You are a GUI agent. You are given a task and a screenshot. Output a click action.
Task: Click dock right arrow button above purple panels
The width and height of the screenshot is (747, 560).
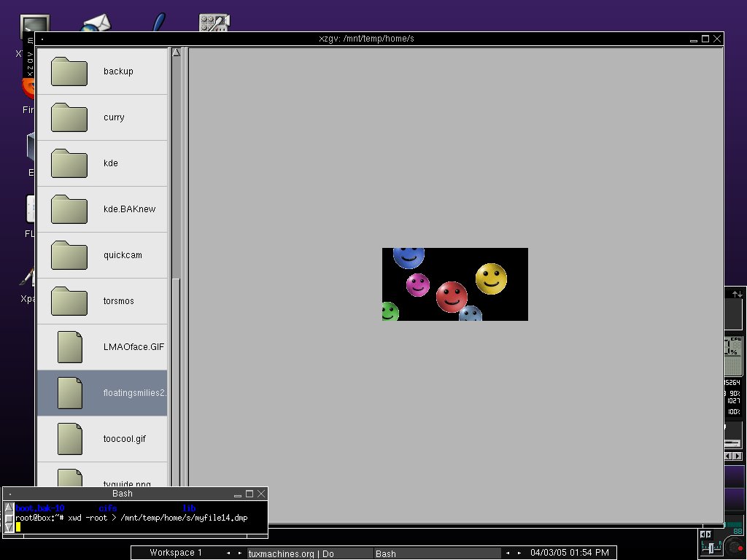point(738,456)
